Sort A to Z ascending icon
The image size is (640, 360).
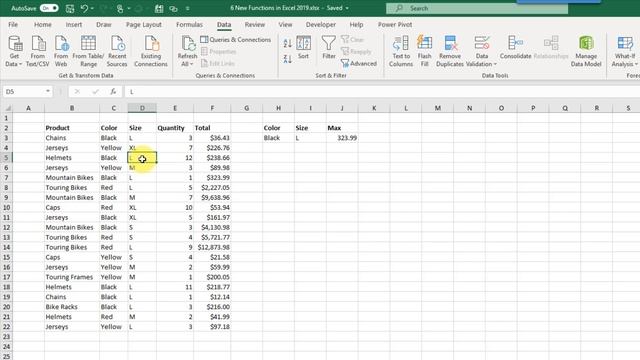287,43
